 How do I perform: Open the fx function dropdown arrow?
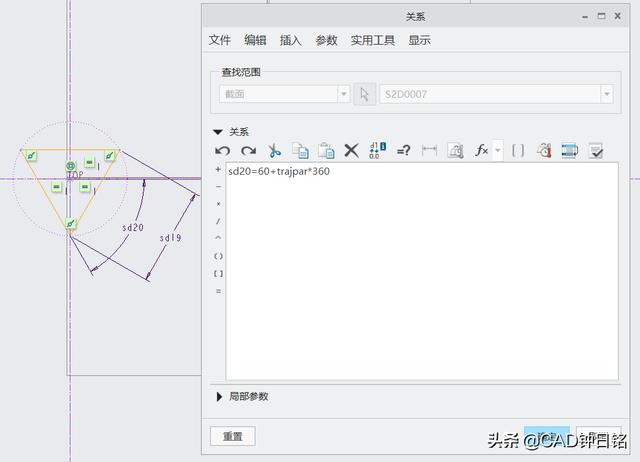coord(498,150)
